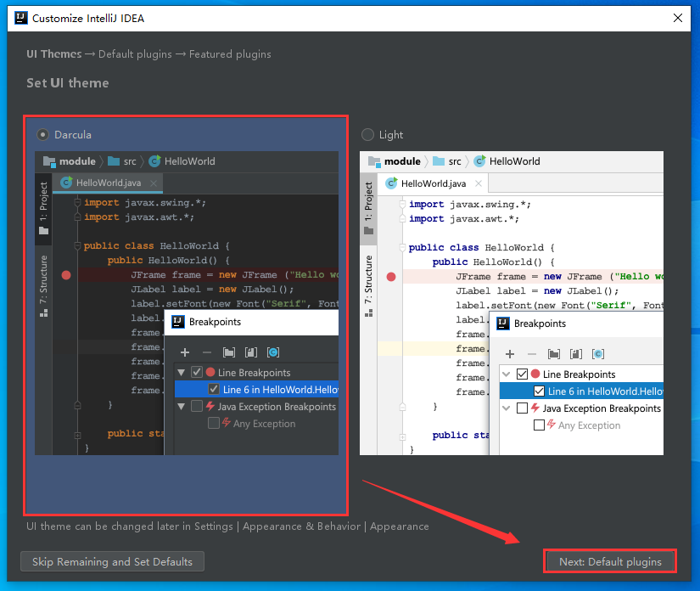Click 'Default plugins' breadcrumb step
This screenshot has width=700, height=591.
(135, 54)
